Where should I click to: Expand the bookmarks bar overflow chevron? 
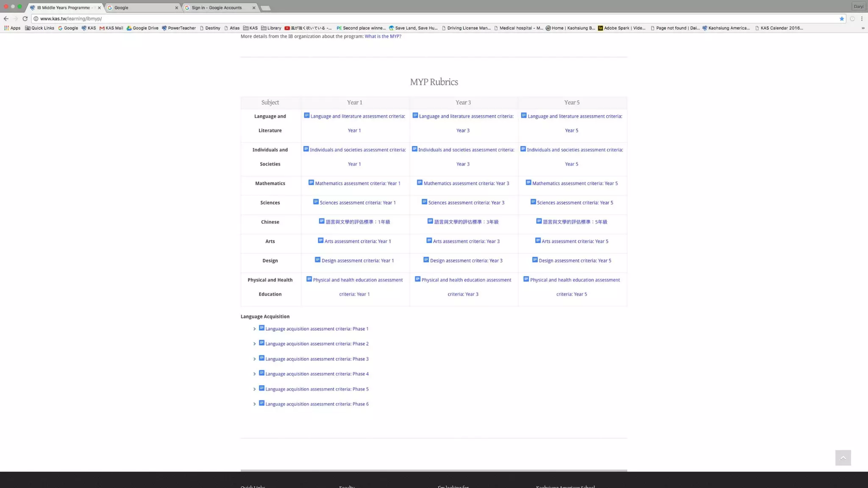(x=863, y=28)
